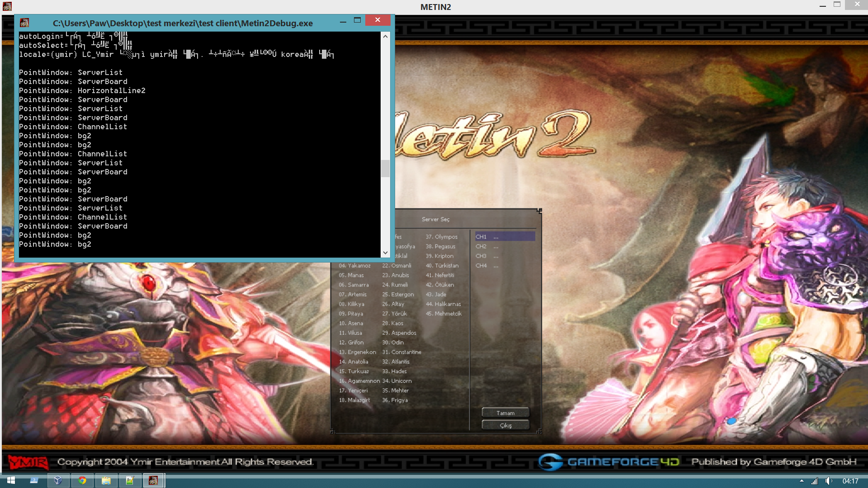Select server 24. Rumeli

[x=395, y=285]
